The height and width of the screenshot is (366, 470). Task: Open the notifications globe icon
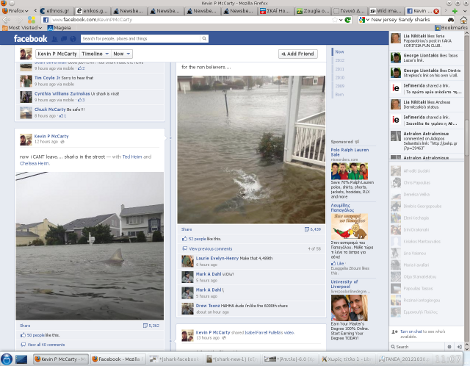73,39
